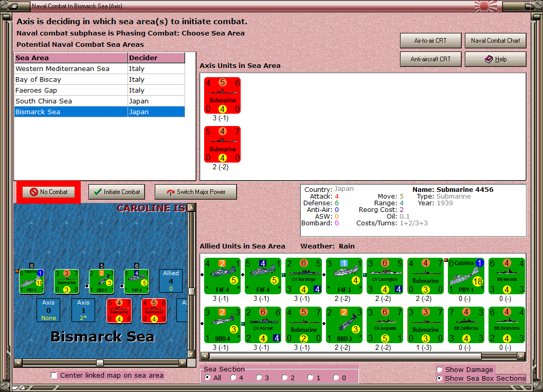This screenshot has height=392, width=543.
Task: Click the CV Lexington carrier counter
Action: 385,276
